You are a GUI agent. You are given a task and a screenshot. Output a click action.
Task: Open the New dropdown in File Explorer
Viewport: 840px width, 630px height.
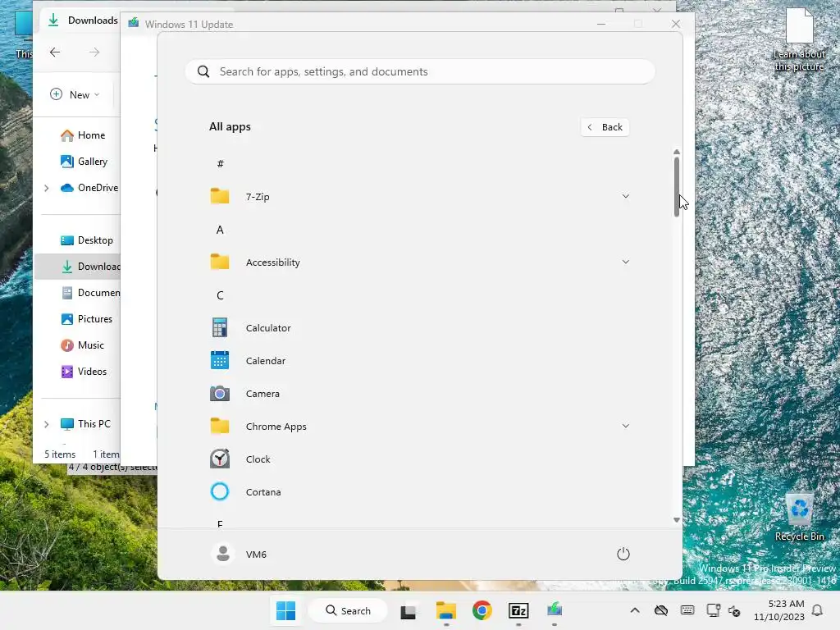click(x=75, y=95)
